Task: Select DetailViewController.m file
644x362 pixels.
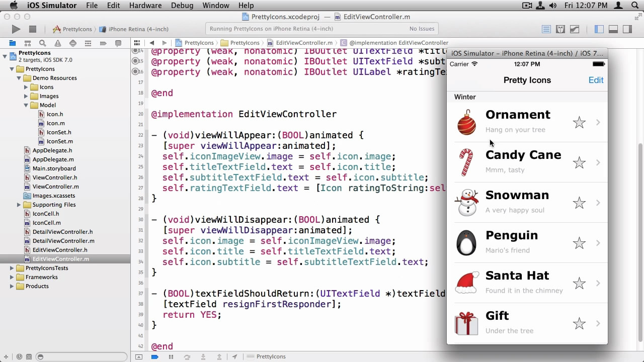Action: tap(63, 241)
